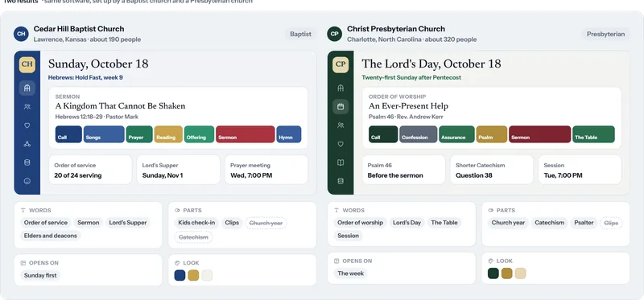
Task: Select the Songs segment in the service bar
Action: (x=104, y=134)
